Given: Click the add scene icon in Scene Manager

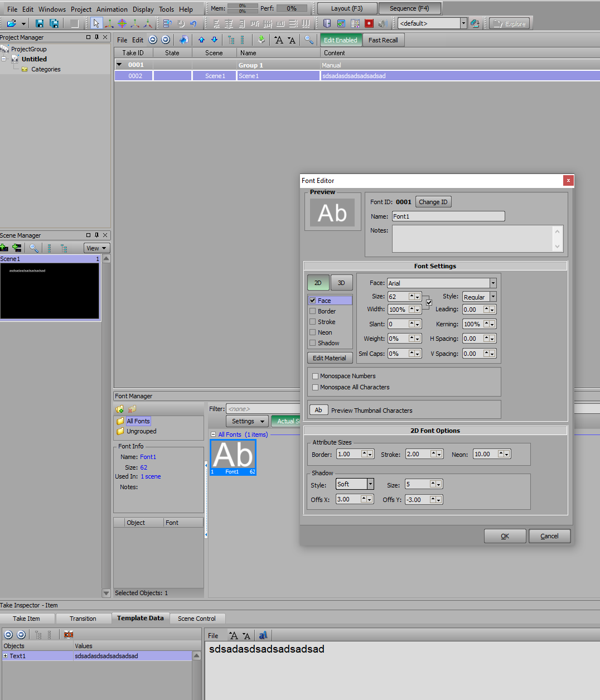Looking at the screenshot, I should [x=4, y=248].
